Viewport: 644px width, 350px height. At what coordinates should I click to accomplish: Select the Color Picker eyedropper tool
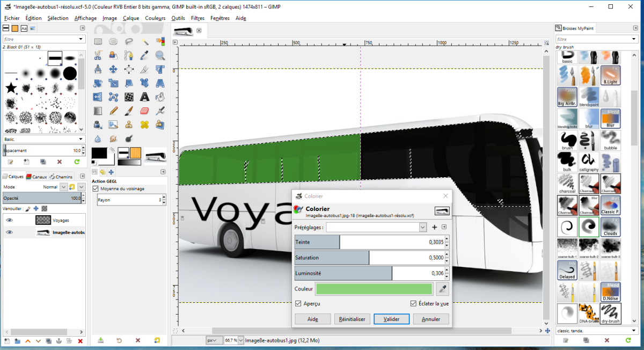(144, 55)
